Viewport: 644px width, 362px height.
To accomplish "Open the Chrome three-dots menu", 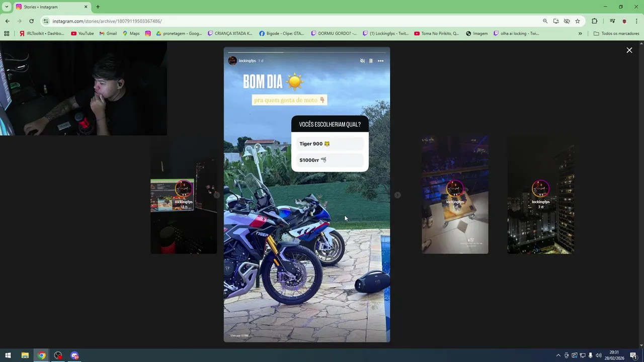I will (636, 21).
